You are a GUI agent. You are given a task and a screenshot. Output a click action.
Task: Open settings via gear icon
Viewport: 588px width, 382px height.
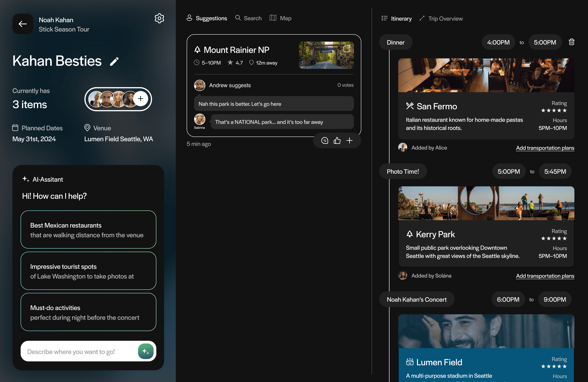pyautogui.click(x=159, y=18)
